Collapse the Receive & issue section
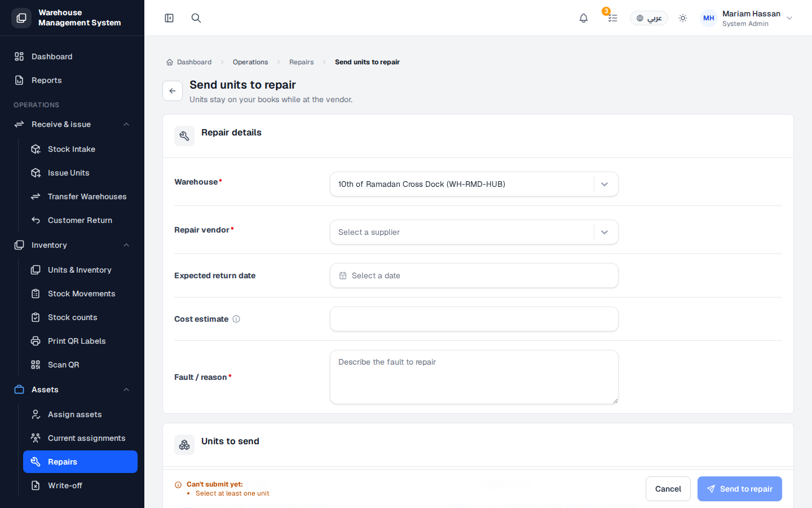This screenshot has width=812, height=508. click(72, 124)
